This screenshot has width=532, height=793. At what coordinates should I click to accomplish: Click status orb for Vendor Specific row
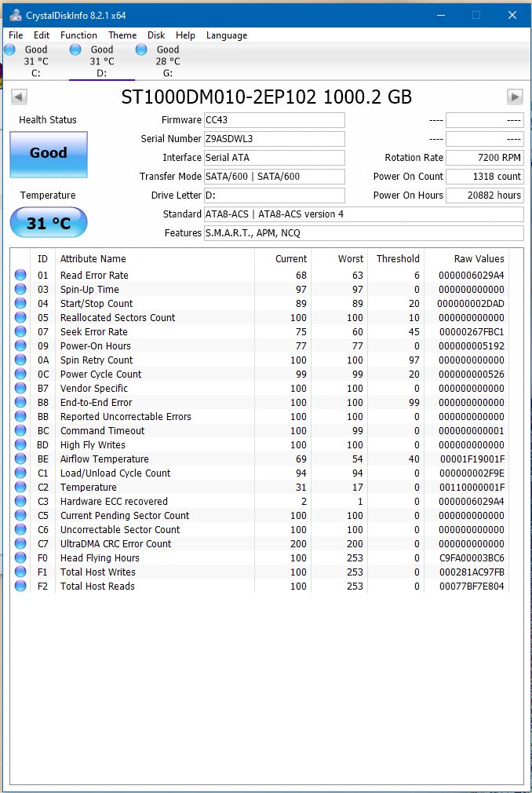(x=20, y=389)
